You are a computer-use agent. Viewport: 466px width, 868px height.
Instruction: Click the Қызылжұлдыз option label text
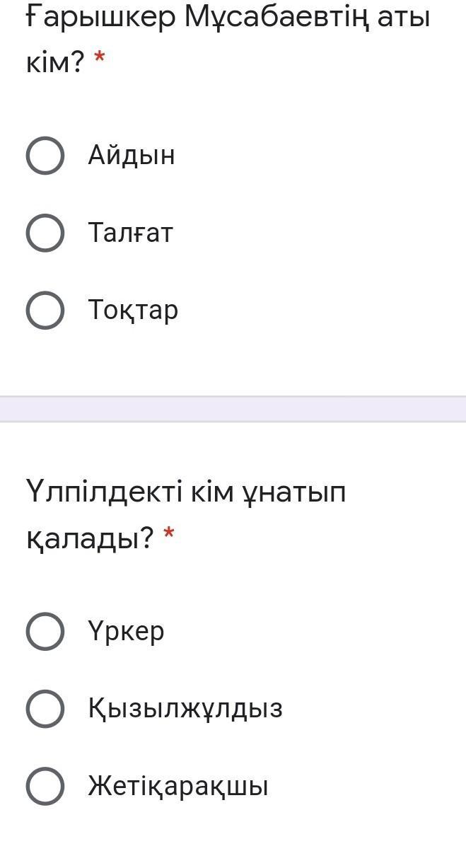click(185, 709)
